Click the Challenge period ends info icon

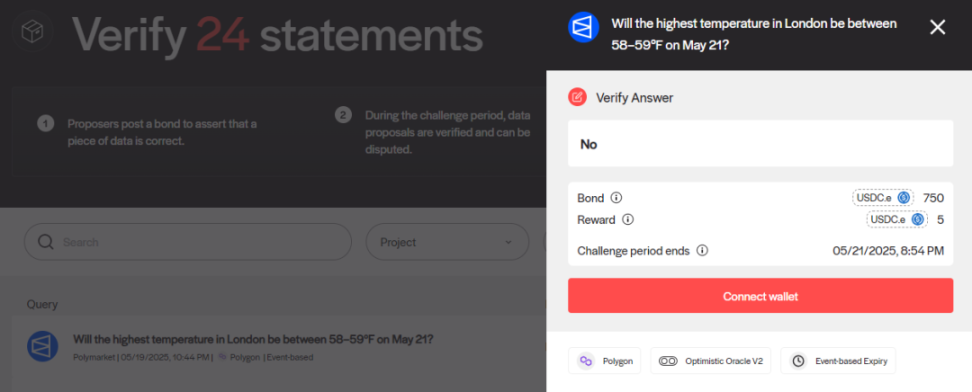click(x=702, y=251)
